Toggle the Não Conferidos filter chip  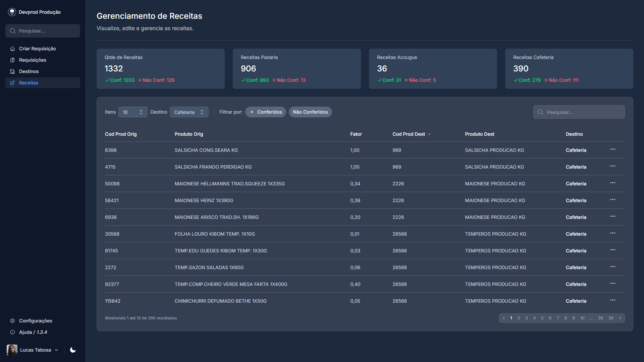point(310,112)
